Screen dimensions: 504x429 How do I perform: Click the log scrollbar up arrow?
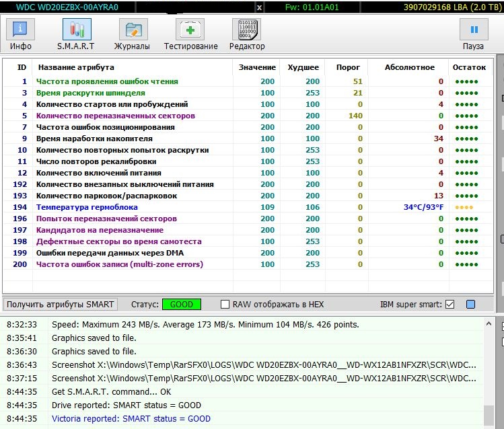[489, 324]
